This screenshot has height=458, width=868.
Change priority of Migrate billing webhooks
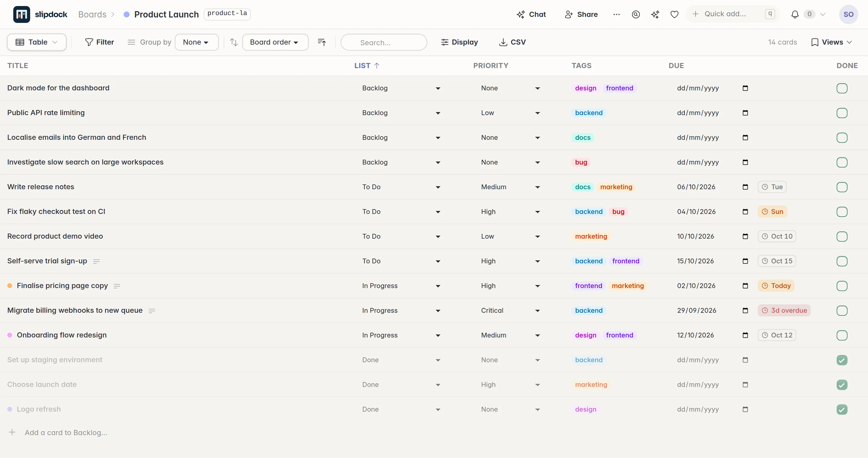point(510,310)
